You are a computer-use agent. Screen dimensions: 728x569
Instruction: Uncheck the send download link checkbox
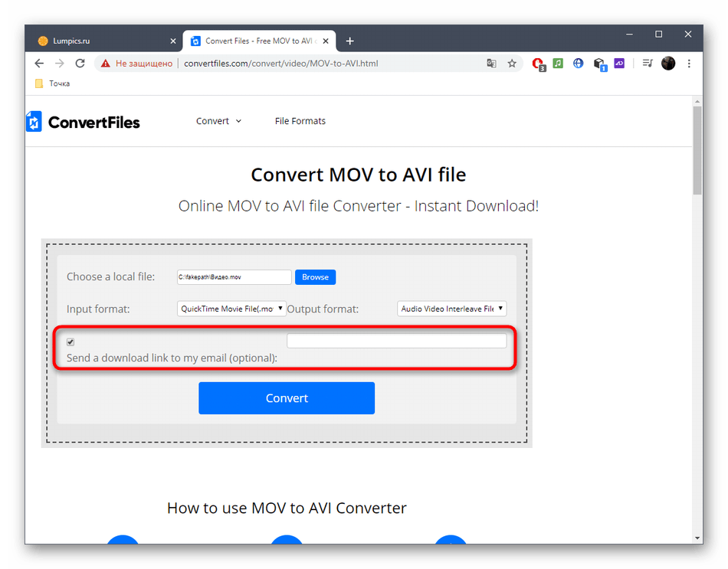click(71, 342)
